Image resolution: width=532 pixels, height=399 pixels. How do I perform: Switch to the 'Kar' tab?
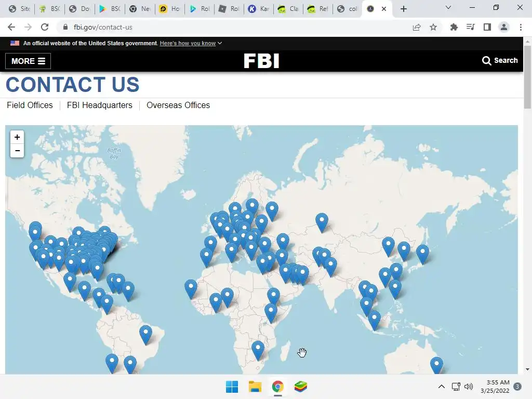[x=259, y=9]
